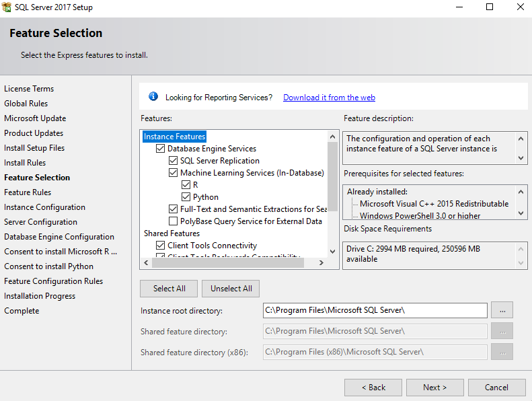Image resolution: width=532 pixels, height=401 pixels.
Task: Click features list scroll up arrow
Action: click(332, 137)
